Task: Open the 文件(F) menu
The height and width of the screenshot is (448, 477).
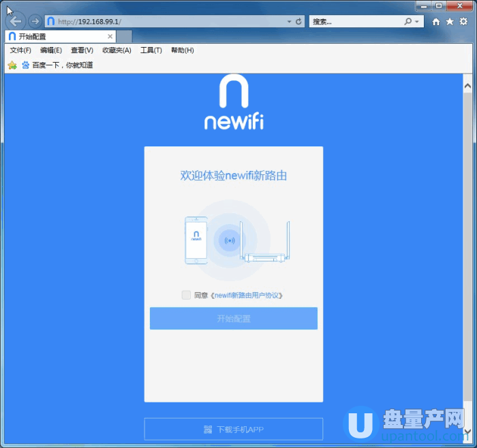Action: 20,50
